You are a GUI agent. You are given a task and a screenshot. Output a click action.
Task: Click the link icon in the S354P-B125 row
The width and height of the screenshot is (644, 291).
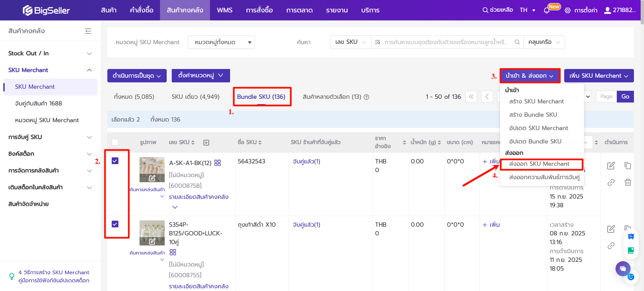pos(611,245)
